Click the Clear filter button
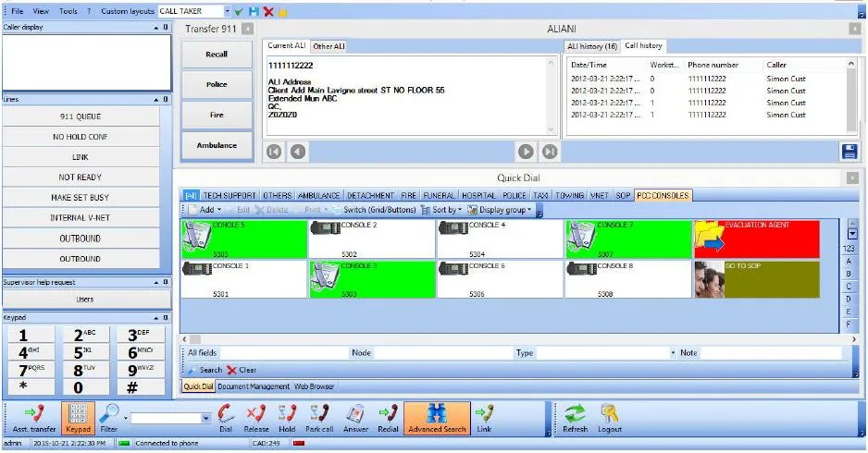The height and width of the screenshot is (453, 868). pos(242,370)
